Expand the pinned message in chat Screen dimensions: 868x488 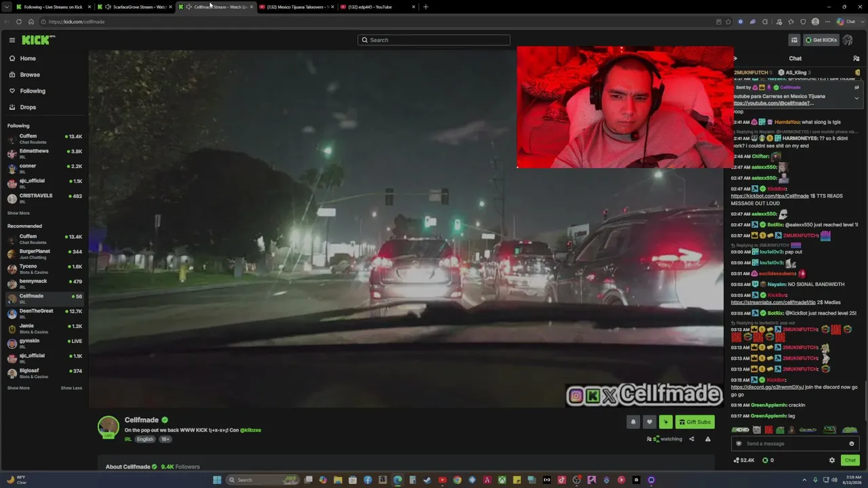pos(856,98)
